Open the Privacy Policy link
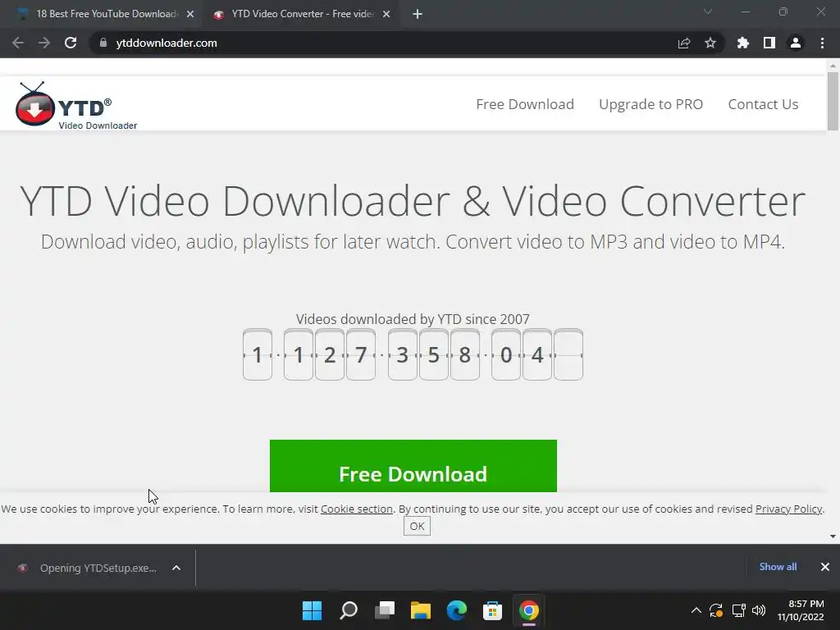This screenshot has height=630, width=840. 788,509
